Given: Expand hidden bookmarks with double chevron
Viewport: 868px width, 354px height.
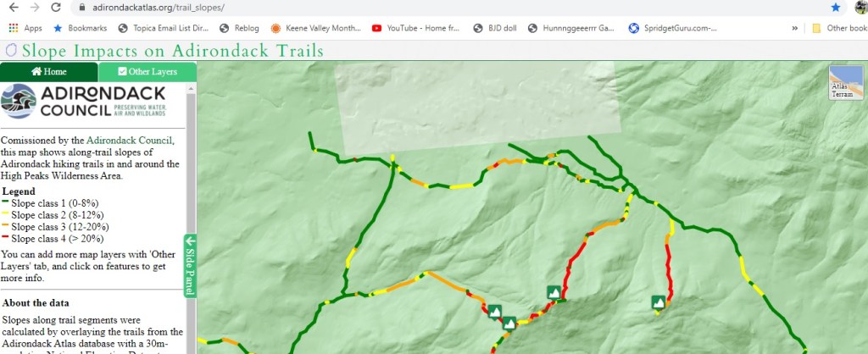Looking at the screenshot, I should pyautogui.click(x=795, y=28).
